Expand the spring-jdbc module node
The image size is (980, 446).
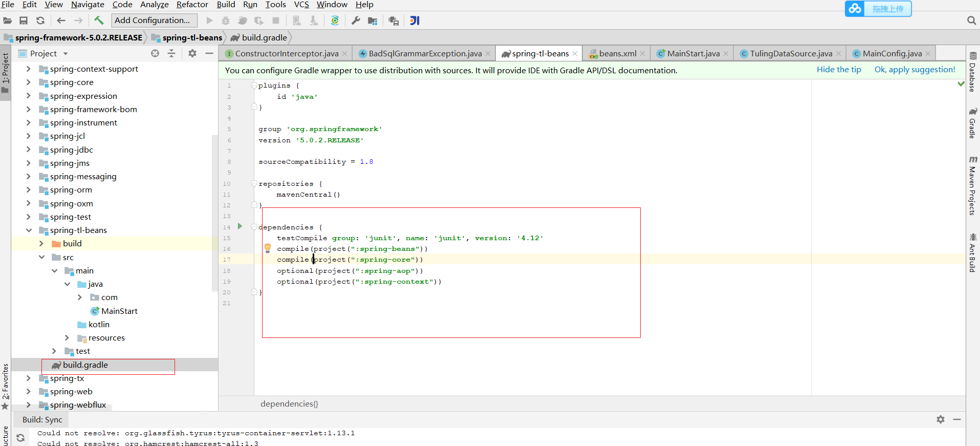(29, 150)
